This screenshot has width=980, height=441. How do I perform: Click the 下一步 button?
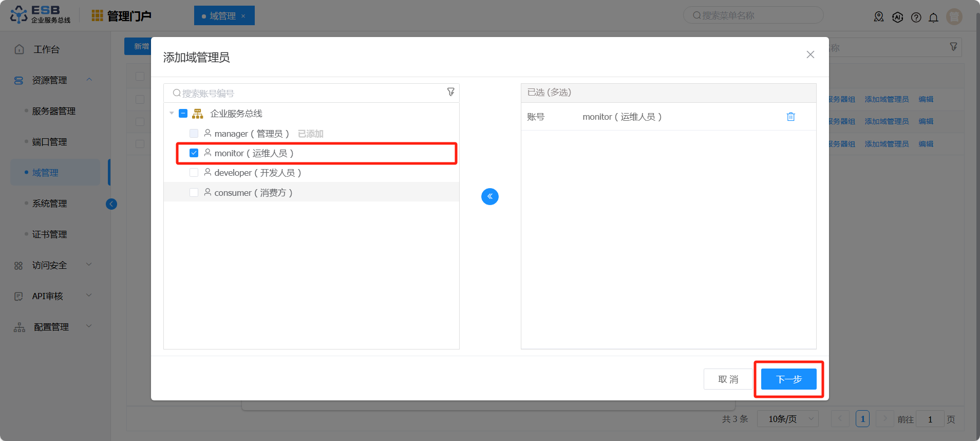788,379
